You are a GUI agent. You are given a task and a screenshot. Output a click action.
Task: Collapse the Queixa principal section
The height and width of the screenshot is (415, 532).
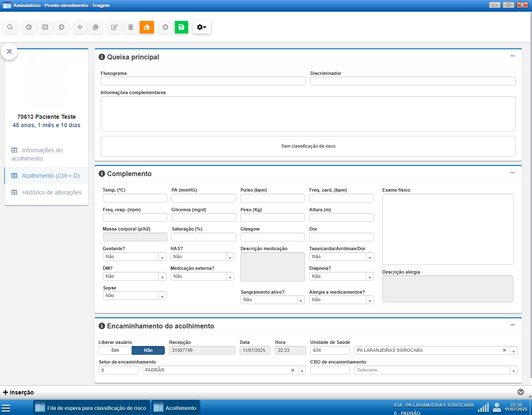coord(512,56)
